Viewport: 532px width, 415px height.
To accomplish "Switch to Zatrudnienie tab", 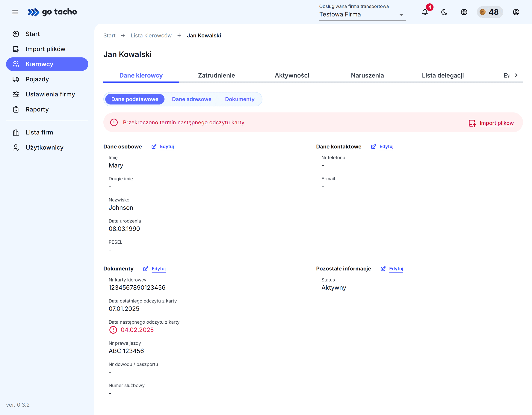I will pyautogui.click(x=217, y=75).
